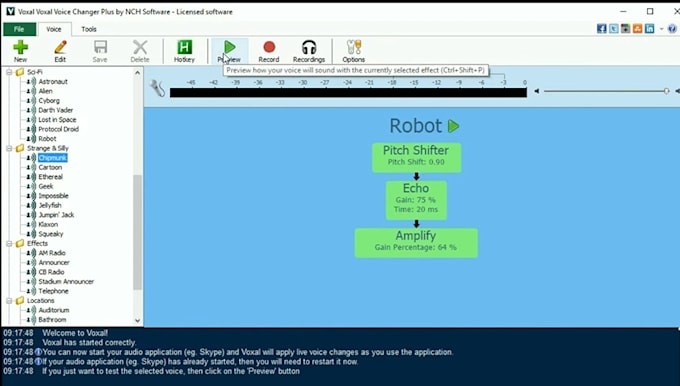Select the Darth Vader voice
This screenshot has width=680, height=386.
coord(56,110)
